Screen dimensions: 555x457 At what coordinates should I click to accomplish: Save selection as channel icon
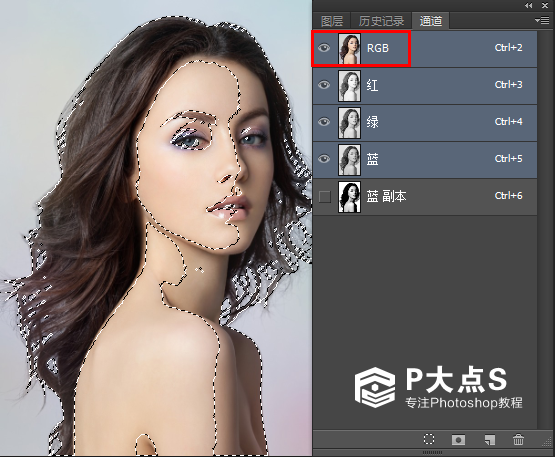point(458,440)
